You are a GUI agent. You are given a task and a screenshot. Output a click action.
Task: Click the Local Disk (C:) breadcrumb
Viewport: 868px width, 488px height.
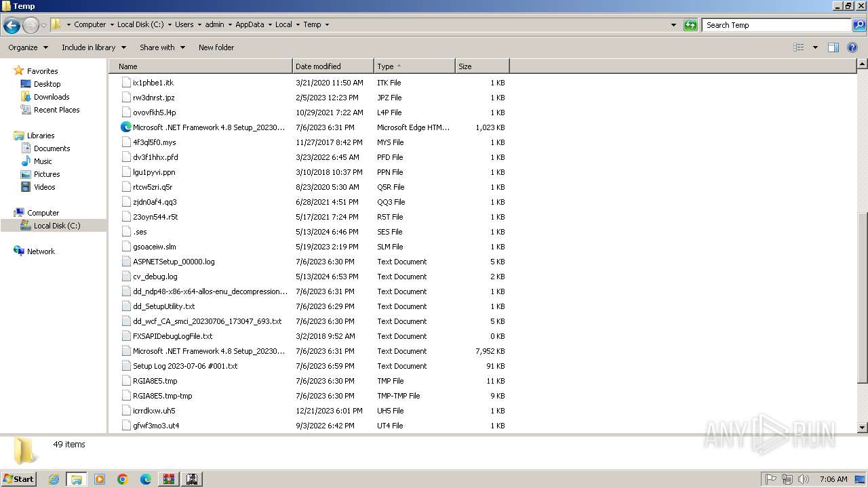[x=140, y=24]
